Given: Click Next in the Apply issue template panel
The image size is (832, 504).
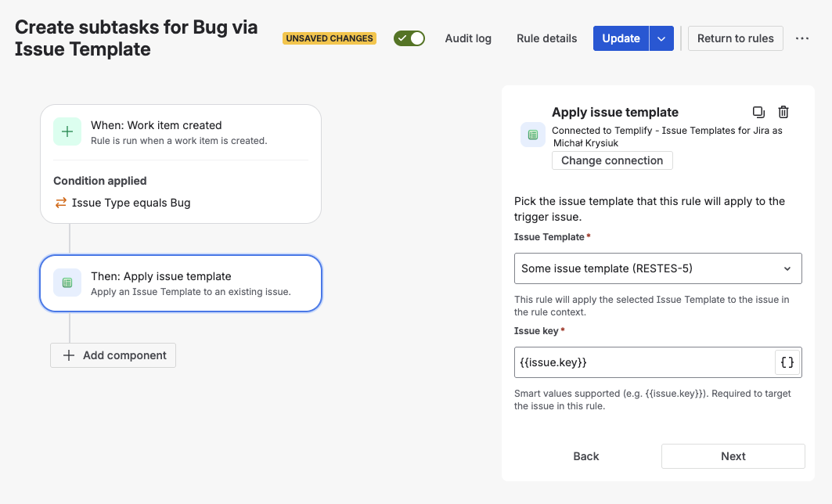Looking at the screenshot, I should pos(733,455).
